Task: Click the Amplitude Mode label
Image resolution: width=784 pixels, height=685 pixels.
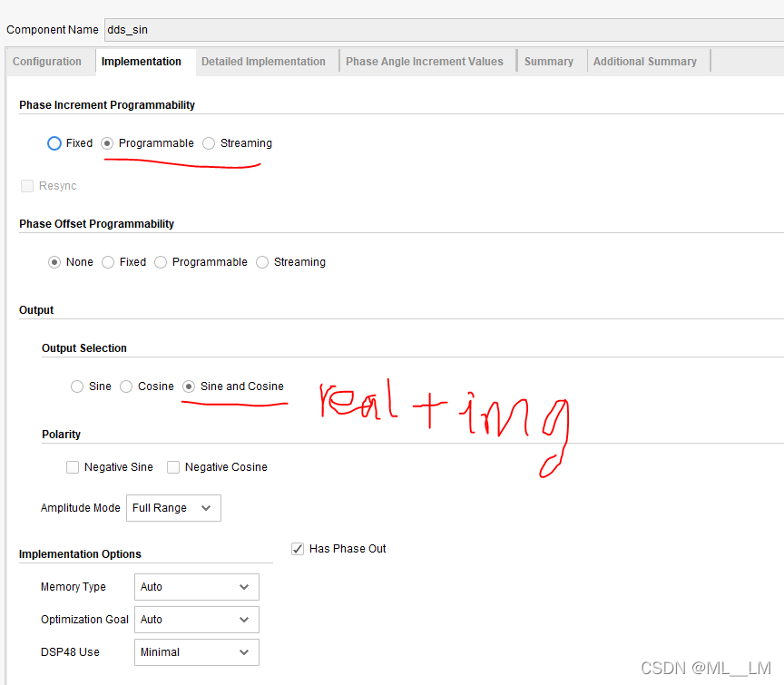Action: click(81, 508)
